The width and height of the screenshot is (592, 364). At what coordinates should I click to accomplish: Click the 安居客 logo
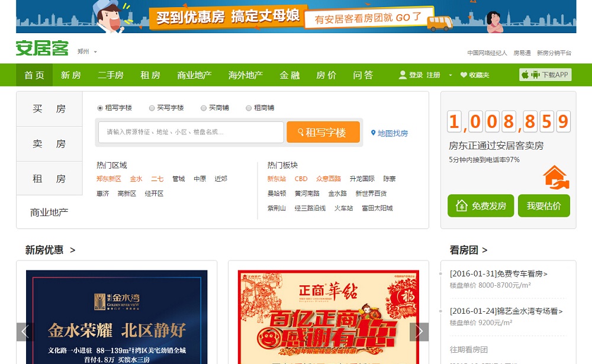[42, 49]
